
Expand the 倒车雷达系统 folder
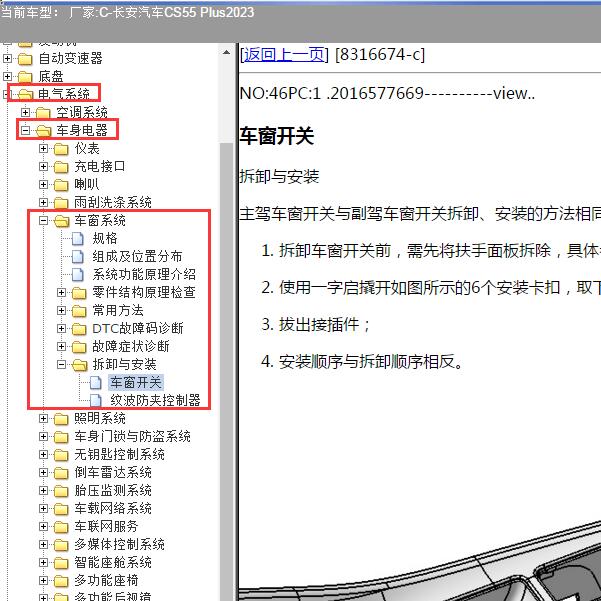tap(43, 473)
